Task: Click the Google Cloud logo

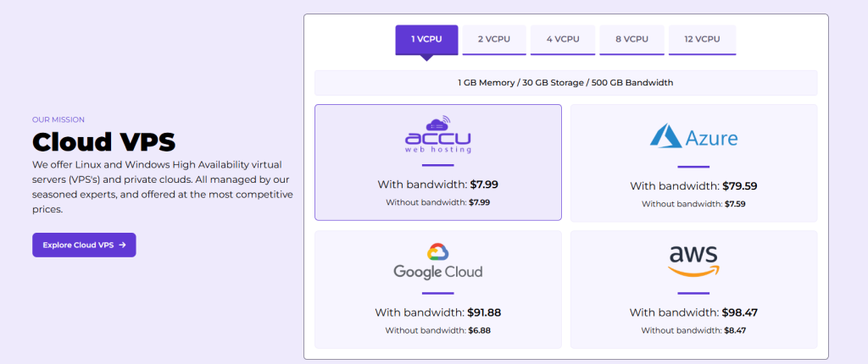Action: [437, 262]
